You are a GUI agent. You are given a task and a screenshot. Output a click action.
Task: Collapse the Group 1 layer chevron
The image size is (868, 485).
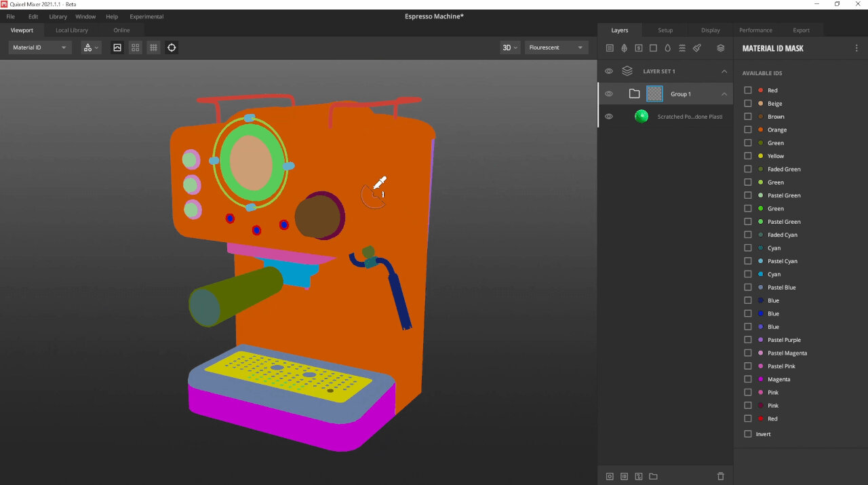click(x=724, y=94)
